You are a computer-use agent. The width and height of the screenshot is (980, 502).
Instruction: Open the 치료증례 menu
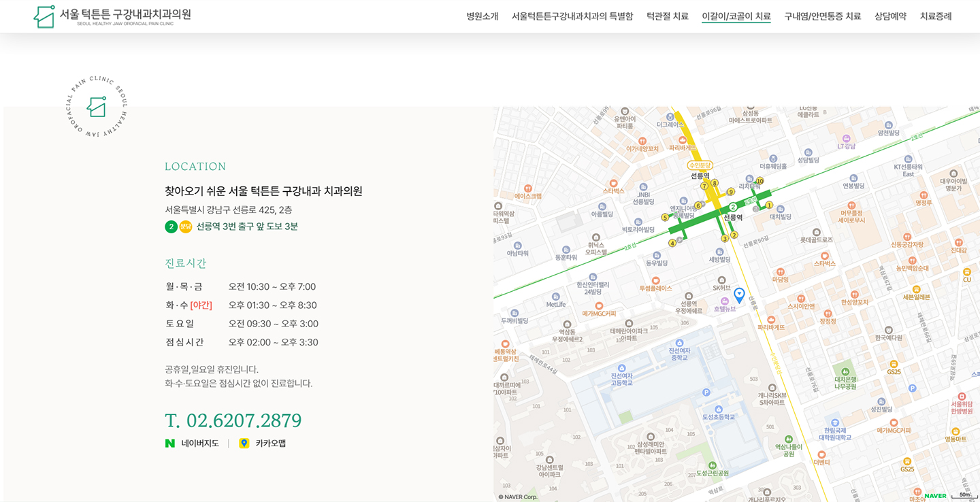(936, 16)
